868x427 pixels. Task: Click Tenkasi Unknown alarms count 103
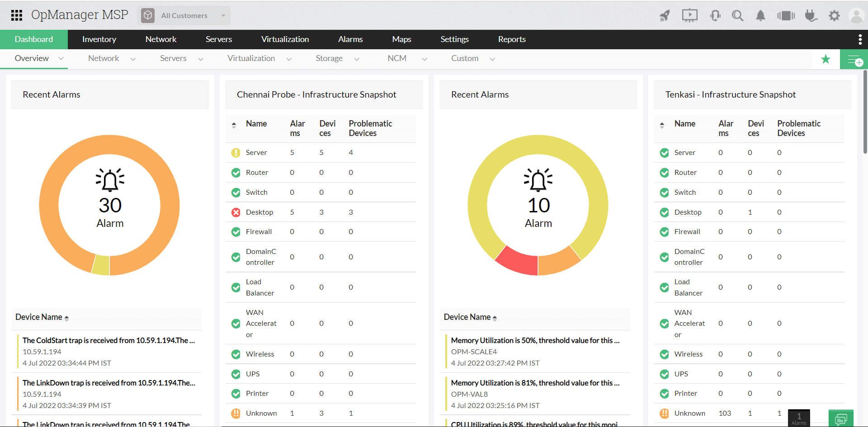pyautogui.click(x=725, y=413)
